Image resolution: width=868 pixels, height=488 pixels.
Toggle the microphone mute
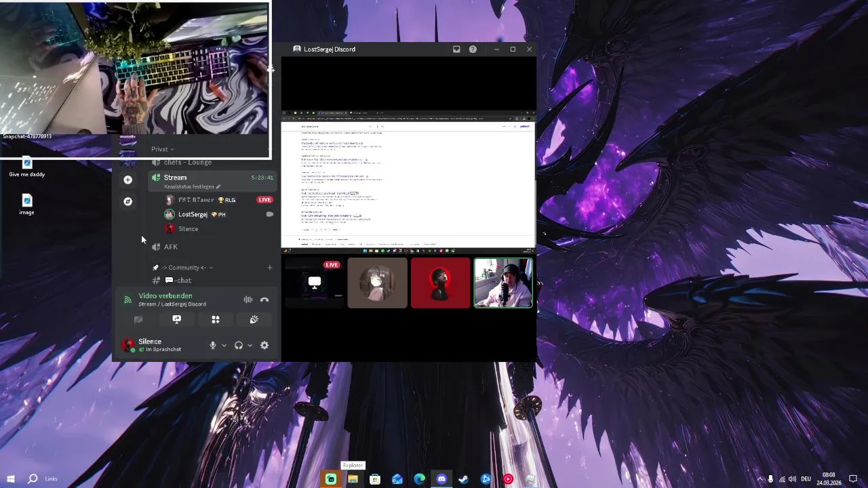click(213, 346)
